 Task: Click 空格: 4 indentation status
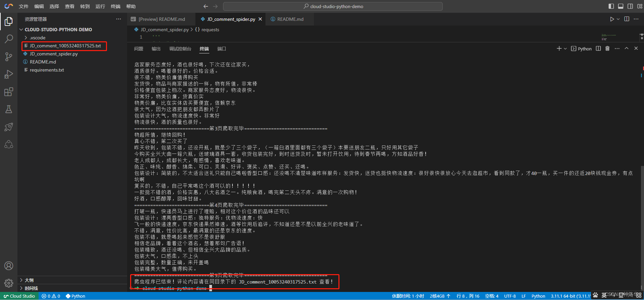click(491, 296)
